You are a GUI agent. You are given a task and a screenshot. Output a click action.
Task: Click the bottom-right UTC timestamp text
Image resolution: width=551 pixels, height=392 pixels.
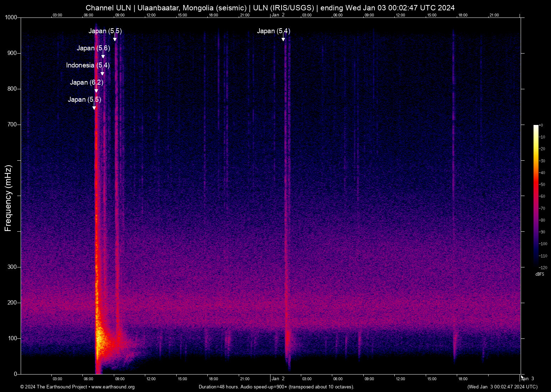(502, 387)
